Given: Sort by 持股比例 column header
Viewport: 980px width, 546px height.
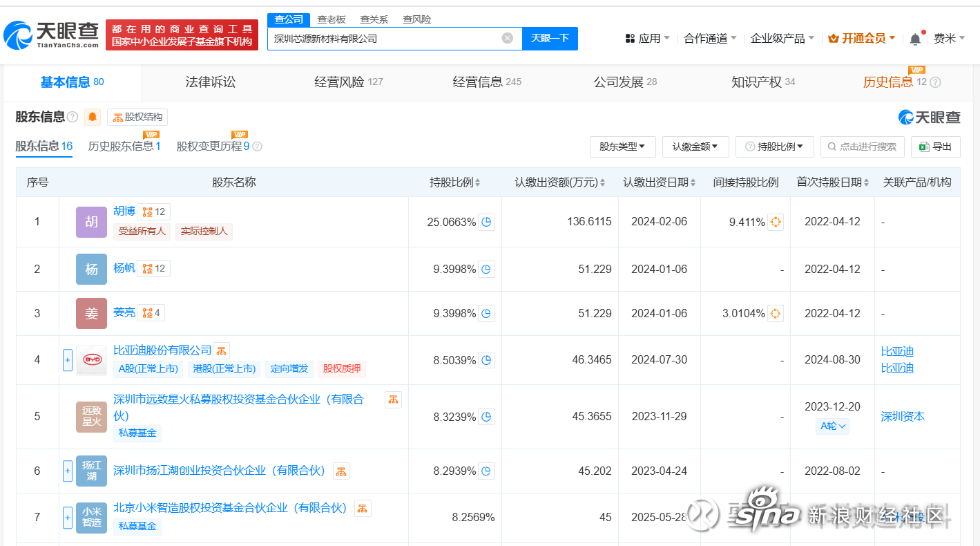Looking at the screenshot, I should [455, 182].
